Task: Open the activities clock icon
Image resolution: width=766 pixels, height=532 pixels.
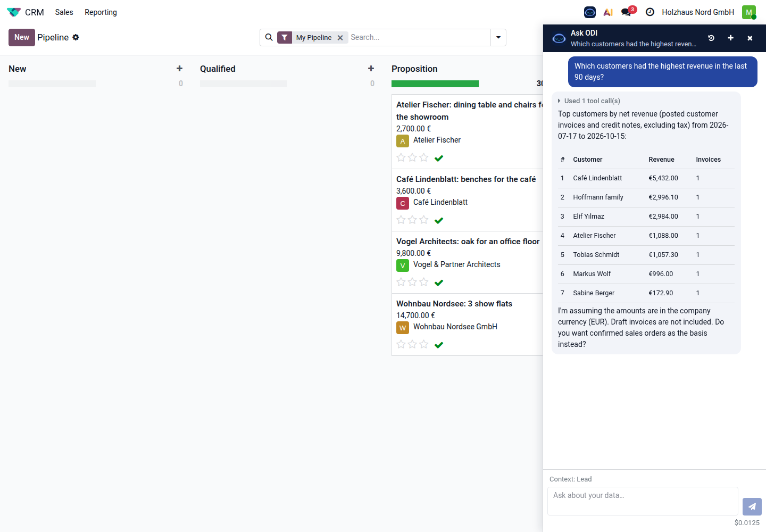Action: pyautogui.click(x=650, y=12)
